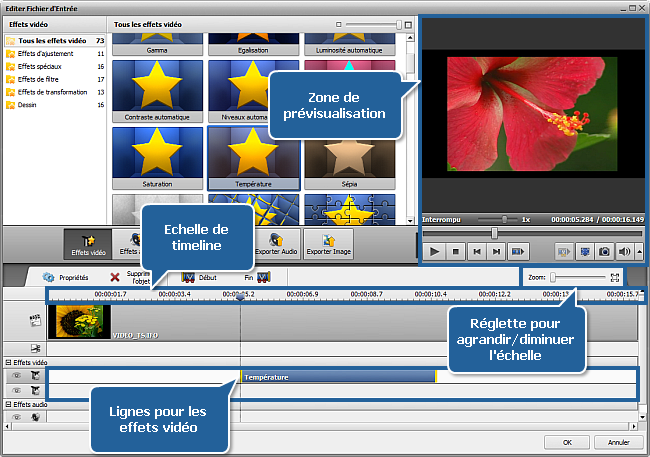Expand the volume options arrow

click(x=639, y=252)
